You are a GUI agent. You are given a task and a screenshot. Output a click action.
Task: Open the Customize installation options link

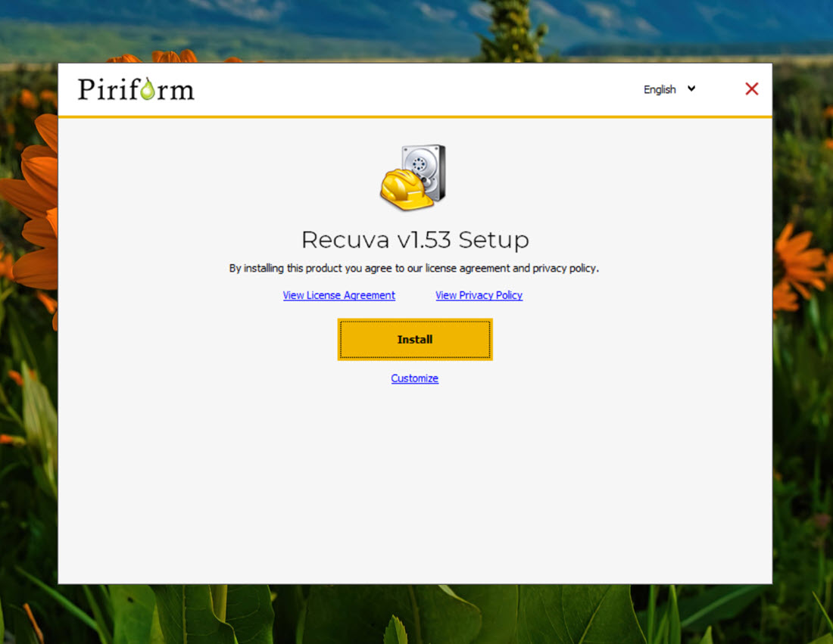point(414,378)
